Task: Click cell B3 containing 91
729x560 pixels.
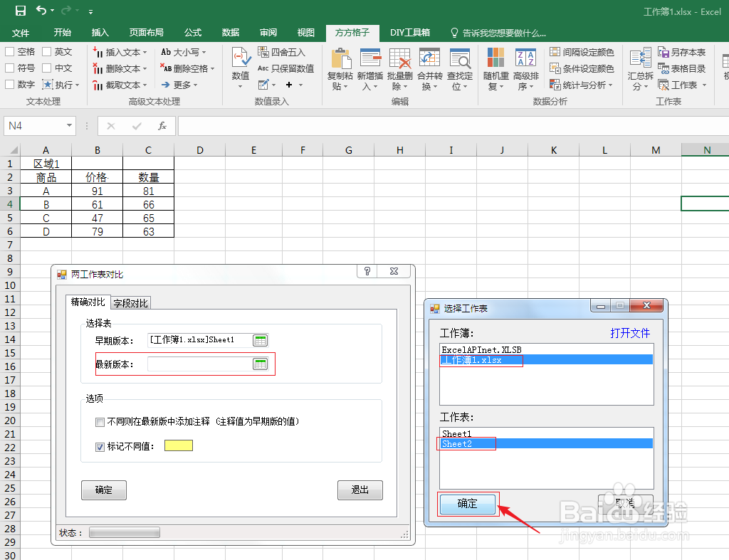Action: click(97, 191)
